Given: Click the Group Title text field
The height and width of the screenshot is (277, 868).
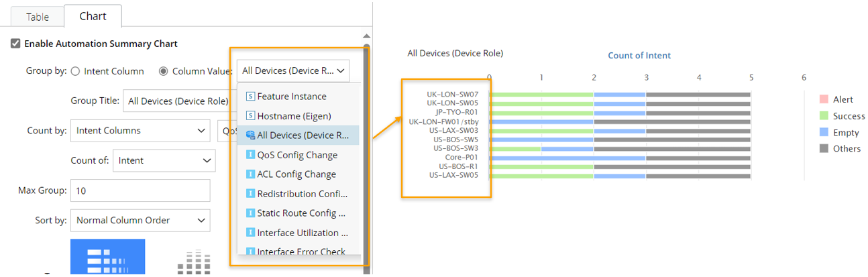Looking at the screenshot, I should 177,101.
